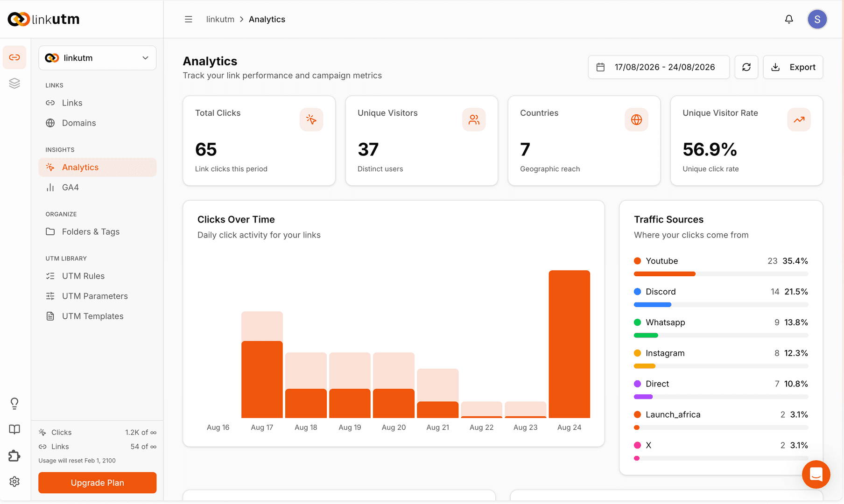The image size is (844, 504).
Task: Open the chat support bubble
Action: [x=816, y=475]
